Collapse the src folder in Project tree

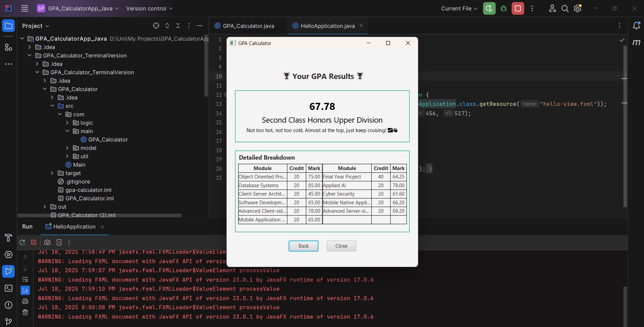(52, 106)
